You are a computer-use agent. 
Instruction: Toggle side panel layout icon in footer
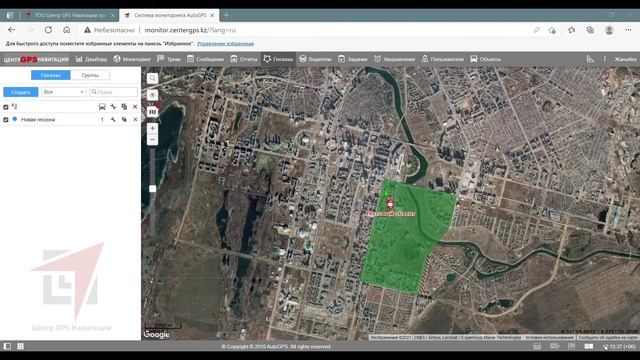[7, 346]
